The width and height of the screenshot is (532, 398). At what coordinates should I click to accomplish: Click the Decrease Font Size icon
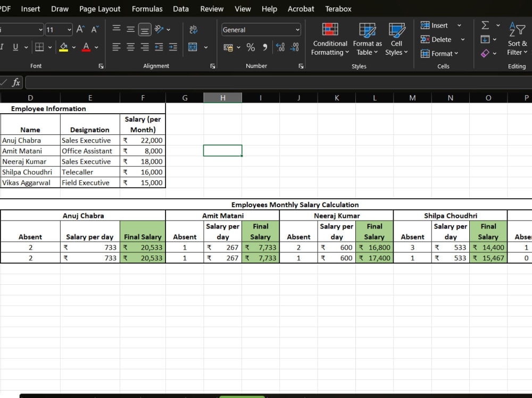coord(95,29)
